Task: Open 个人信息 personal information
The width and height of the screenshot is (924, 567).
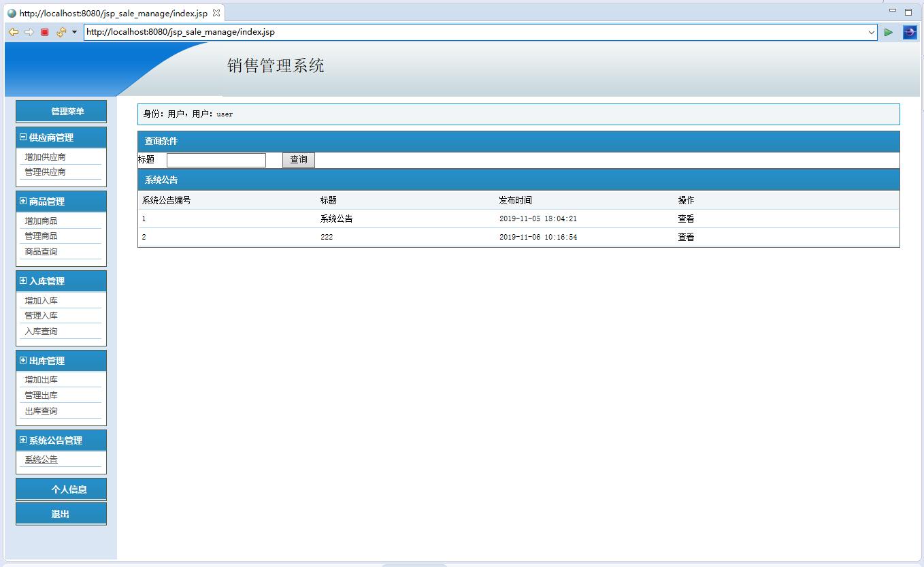Action: pyautogui.click(x=61, y=488)
